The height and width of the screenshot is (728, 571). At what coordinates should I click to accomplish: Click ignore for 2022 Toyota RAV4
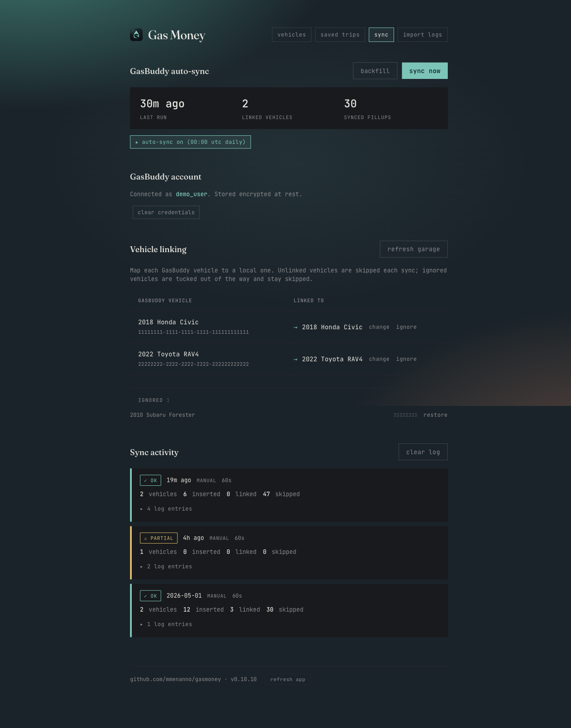[406, 359]
